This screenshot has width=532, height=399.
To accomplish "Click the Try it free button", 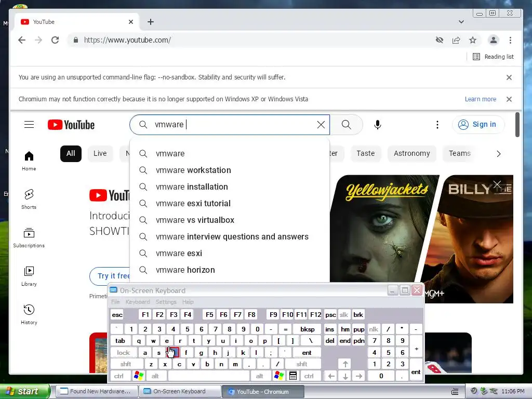I will coord(111,276).
